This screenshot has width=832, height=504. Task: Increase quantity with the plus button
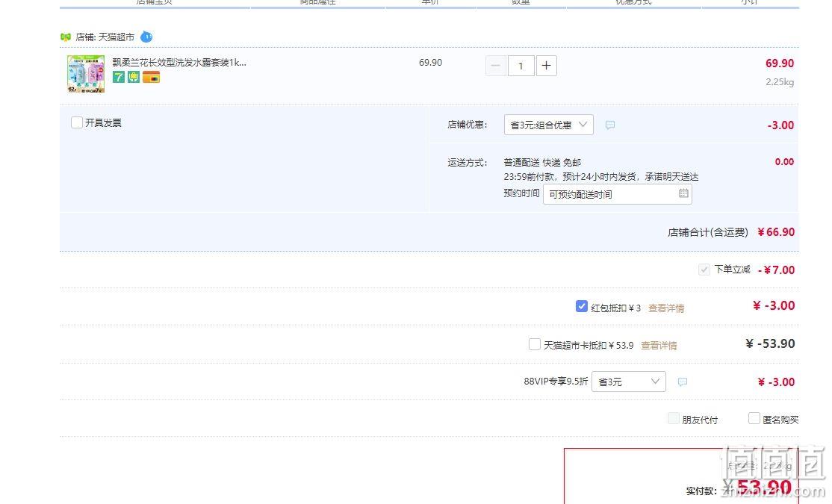click(547, 66)
